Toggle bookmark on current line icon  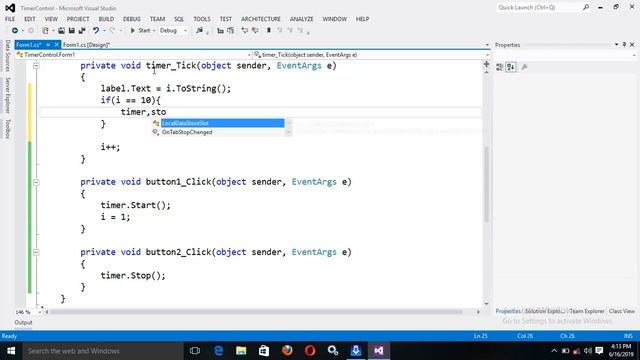click(269, 31)
